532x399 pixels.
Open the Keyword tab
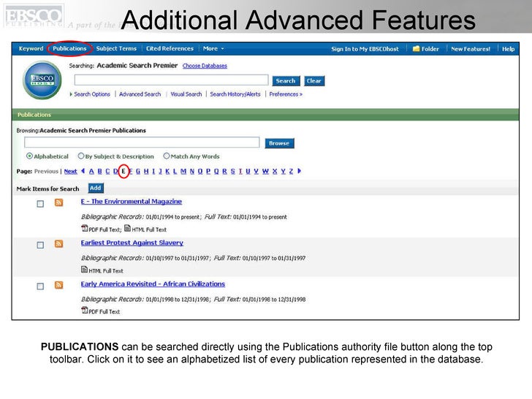click(31, 48)
